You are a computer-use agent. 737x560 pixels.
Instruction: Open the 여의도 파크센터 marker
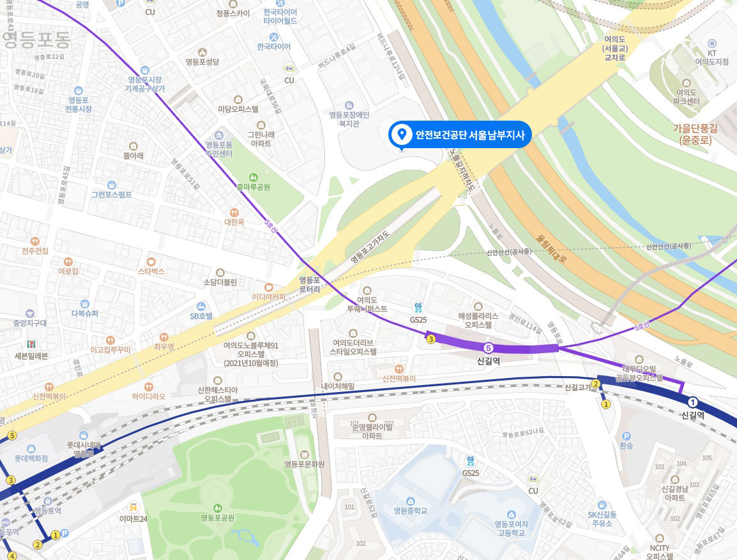pyautogui.click(x=687, y=82)
